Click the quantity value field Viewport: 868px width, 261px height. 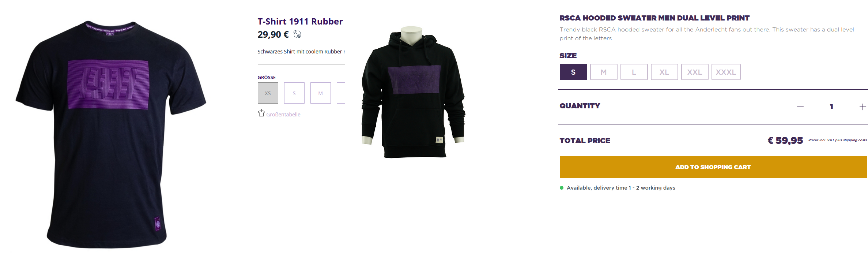(831, 107)
